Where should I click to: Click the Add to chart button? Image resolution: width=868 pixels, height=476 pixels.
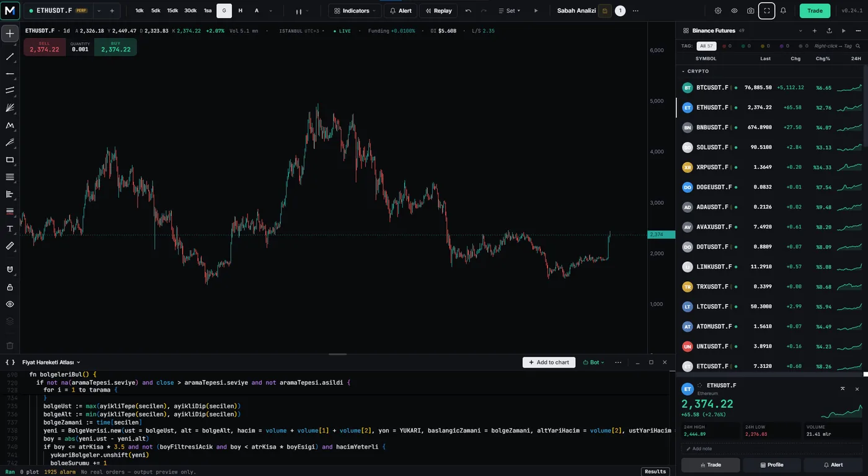click(x=549, y=362)
